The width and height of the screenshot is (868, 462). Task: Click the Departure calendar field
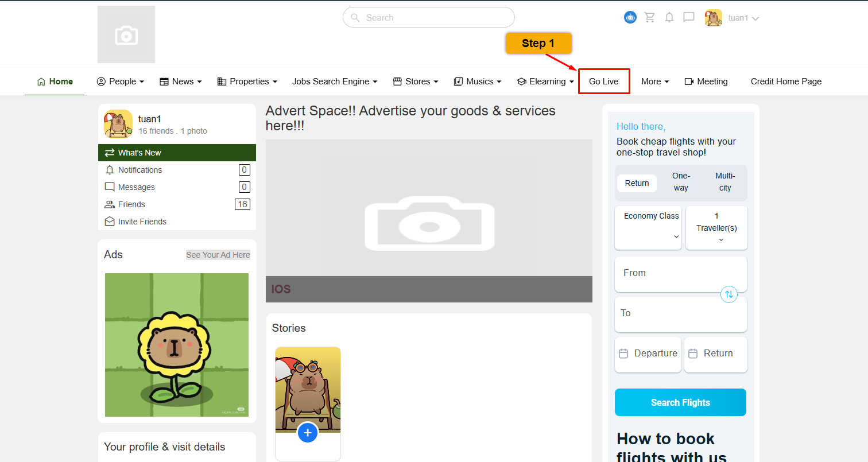648,354
